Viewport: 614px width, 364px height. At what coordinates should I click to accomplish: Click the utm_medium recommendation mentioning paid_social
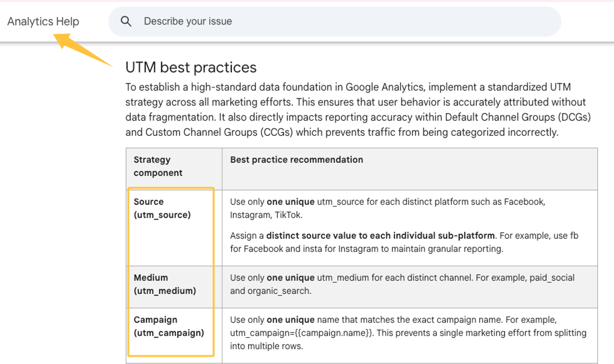402,284
